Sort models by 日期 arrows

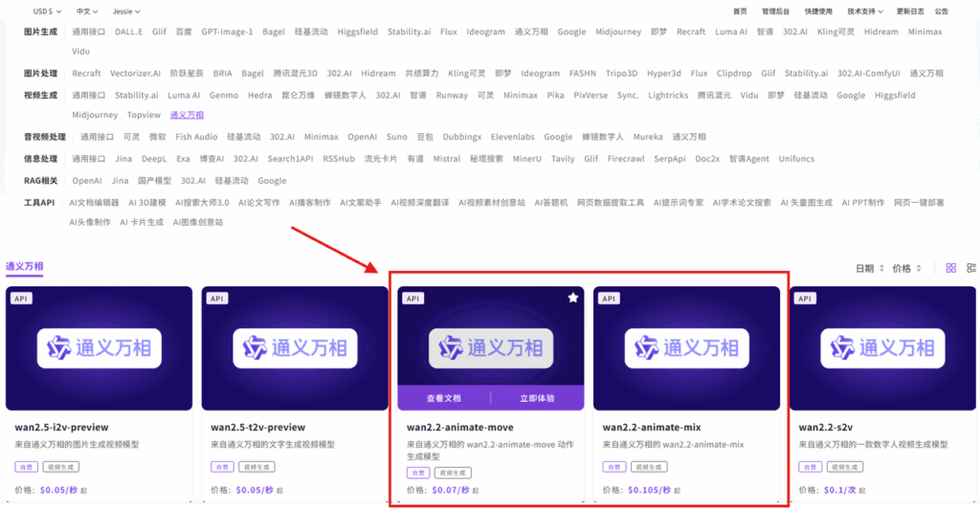point(881,268)
